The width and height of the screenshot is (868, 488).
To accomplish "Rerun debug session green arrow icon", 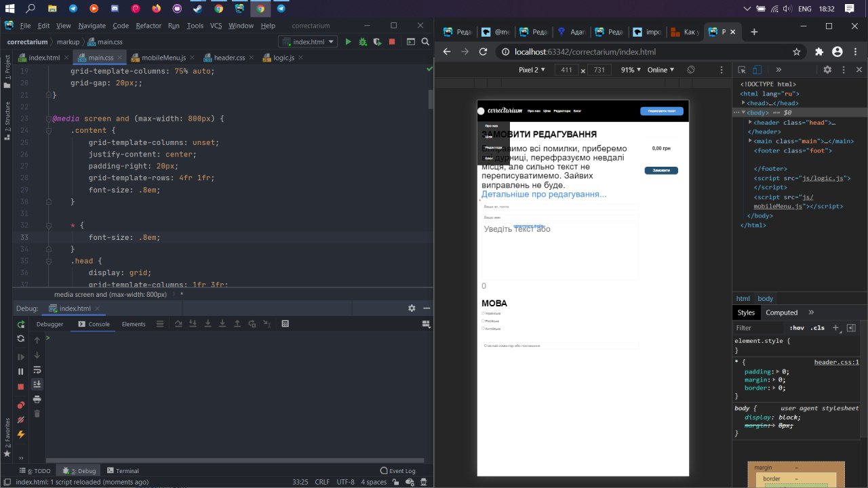I will [21, 324].
